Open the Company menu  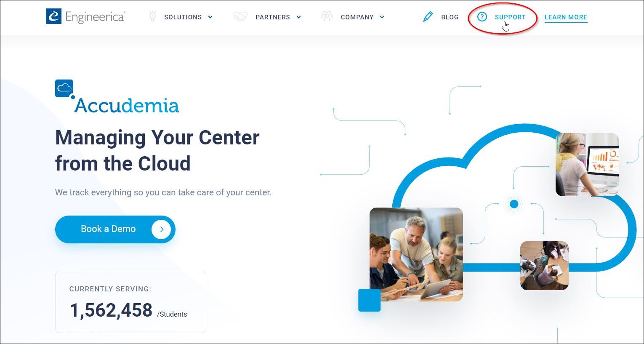[357, 17]
